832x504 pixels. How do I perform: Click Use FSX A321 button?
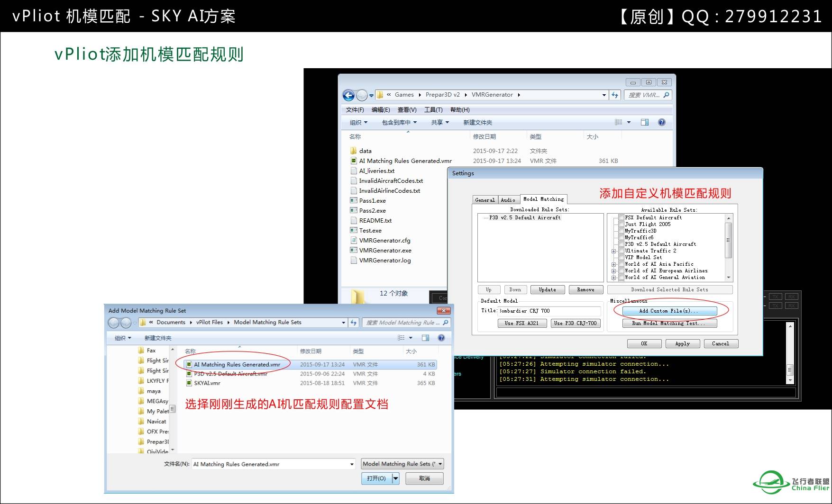(x=521, y=323)
